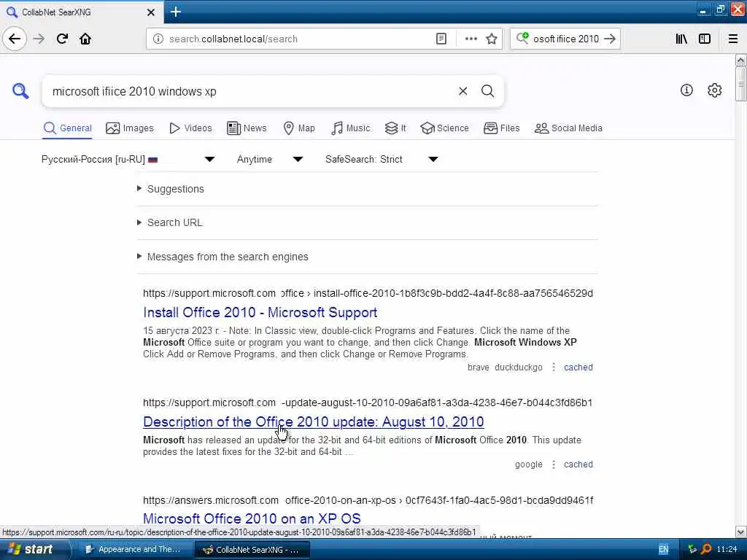
Task: Toggle reader view icon in address bar
Action: pyautogui.click(x=441, y=39)
